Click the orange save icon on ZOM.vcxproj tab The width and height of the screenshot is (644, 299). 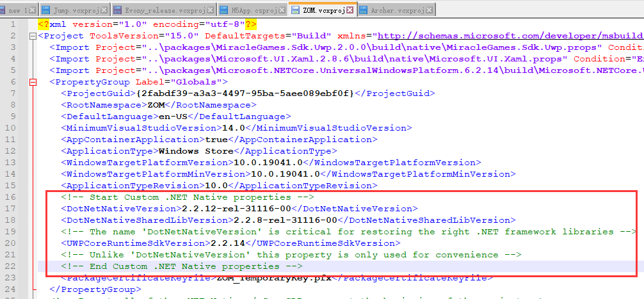pos(296,10)
